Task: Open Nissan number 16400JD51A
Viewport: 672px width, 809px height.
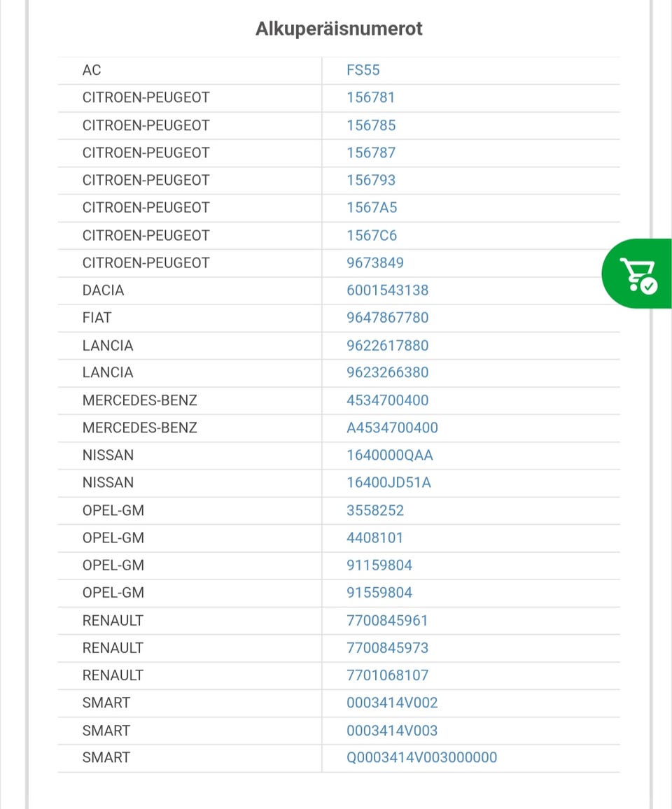Action: pos(389,483)
